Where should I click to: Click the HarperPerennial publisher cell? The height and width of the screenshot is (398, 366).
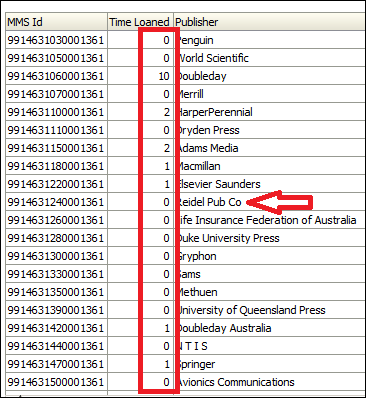tap(269, 112)
